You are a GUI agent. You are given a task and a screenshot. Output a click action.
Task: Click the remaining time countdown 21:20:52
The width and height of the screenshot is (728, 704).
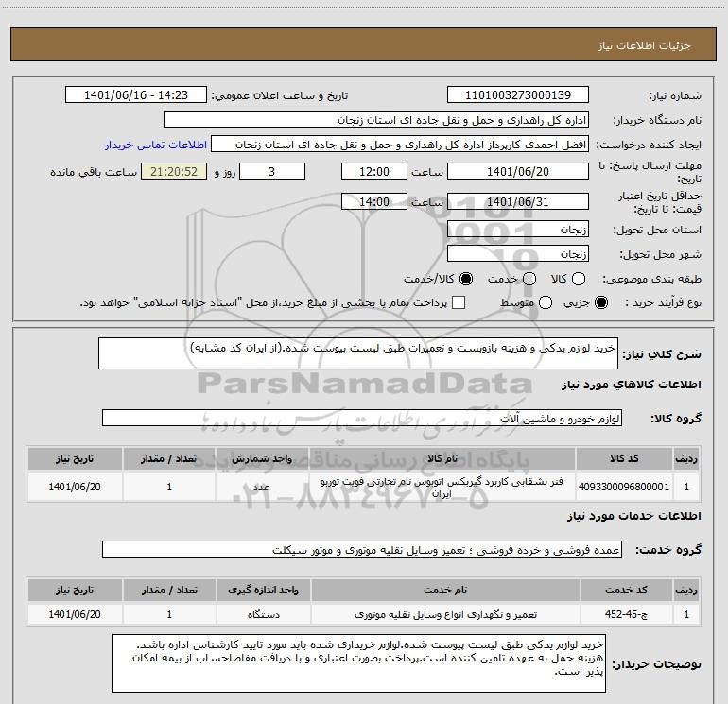[x=174, y=171]
